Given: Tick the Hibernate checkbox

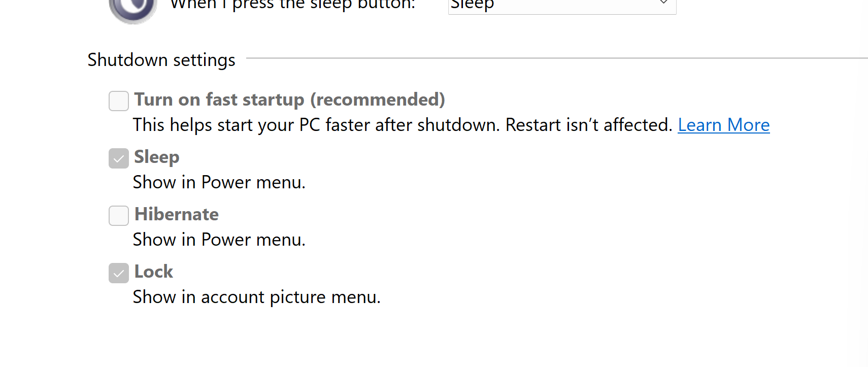Looking at the screenshot, I should pyautogui.click(x=119, y=216).
